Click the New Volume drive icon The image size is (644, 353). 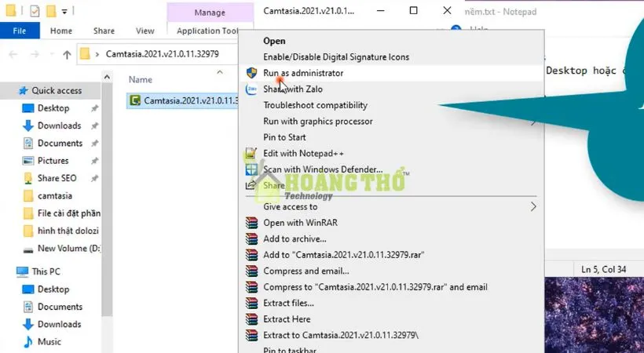(28, 249)
